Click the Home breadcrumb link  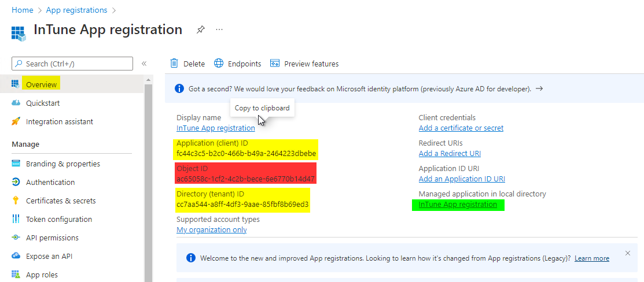22,10
